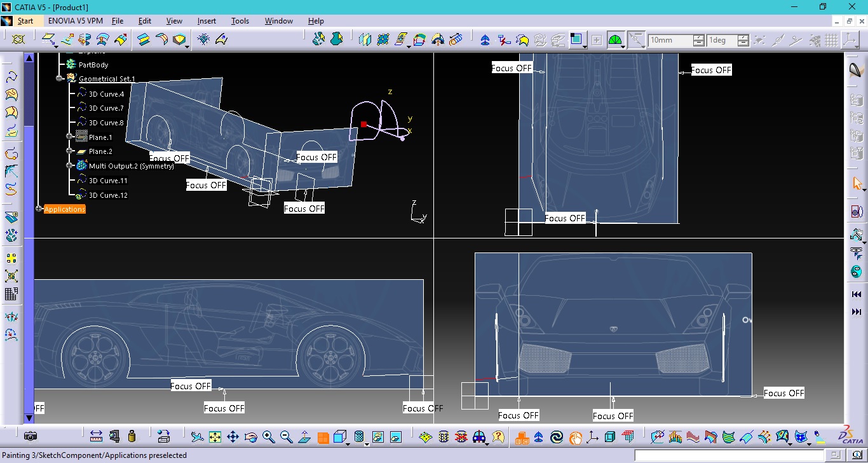Click the Capture camera icon

tap(30, 436)
